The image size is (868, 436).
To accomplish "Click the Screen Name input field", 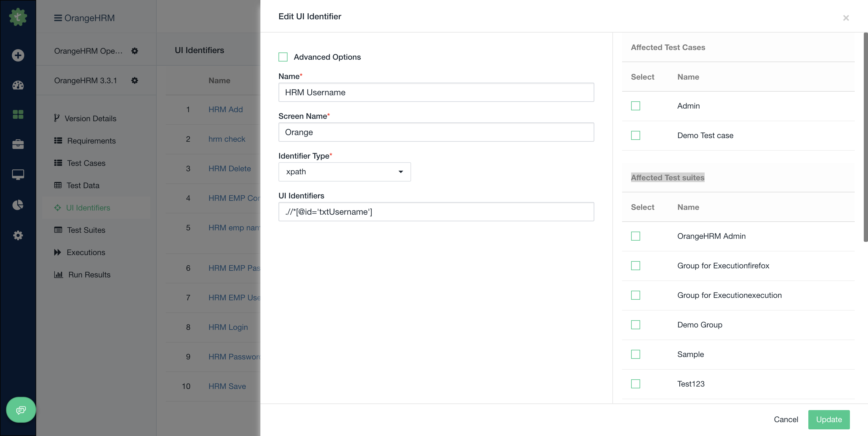I will point(436,132).
